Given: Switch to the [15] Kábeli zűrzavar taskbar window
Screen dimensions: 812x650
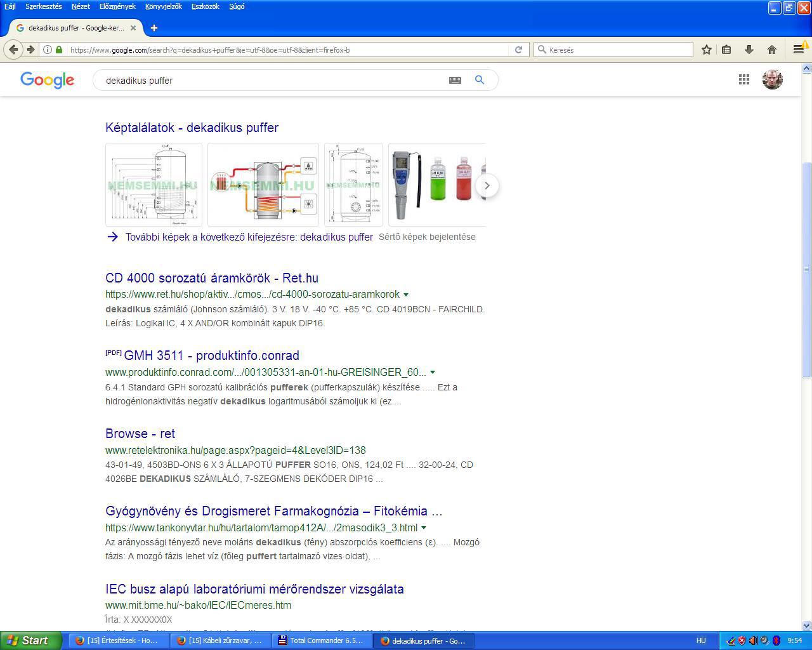Looking at the screenshot, I should [220, 640].
